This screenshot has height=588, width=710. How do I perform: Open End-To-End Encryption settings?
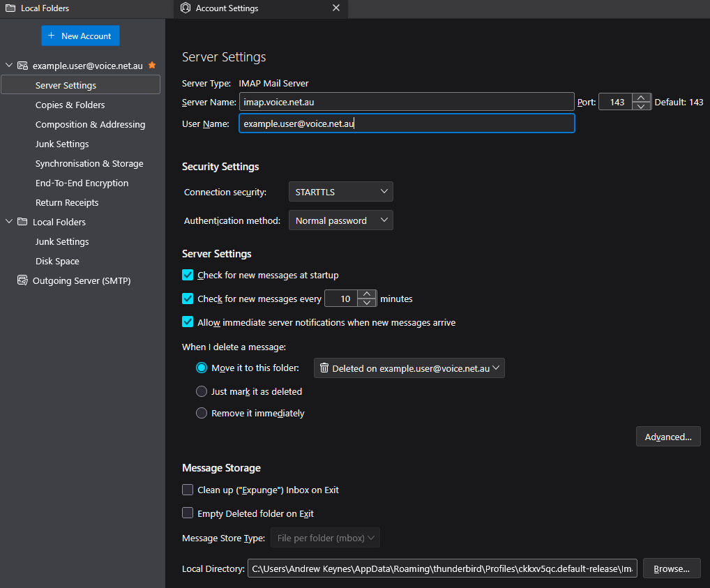(82, 183)
